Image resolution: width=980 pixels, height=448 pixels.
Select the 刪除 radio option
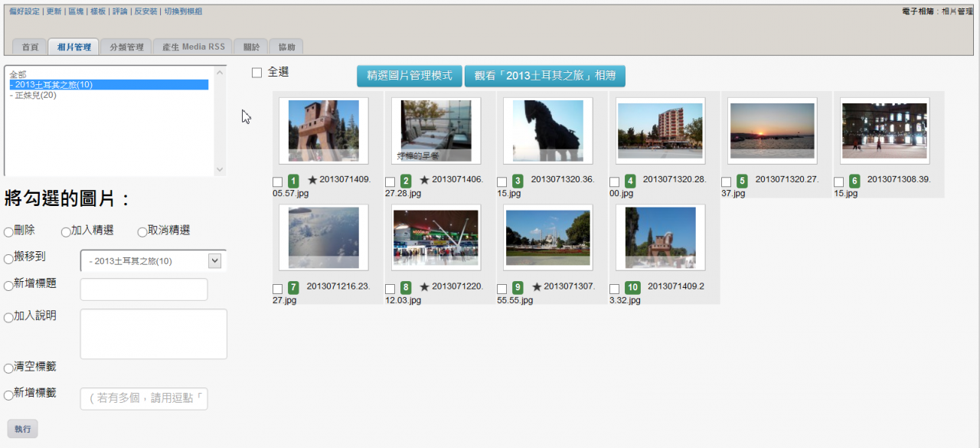[8, 232]
